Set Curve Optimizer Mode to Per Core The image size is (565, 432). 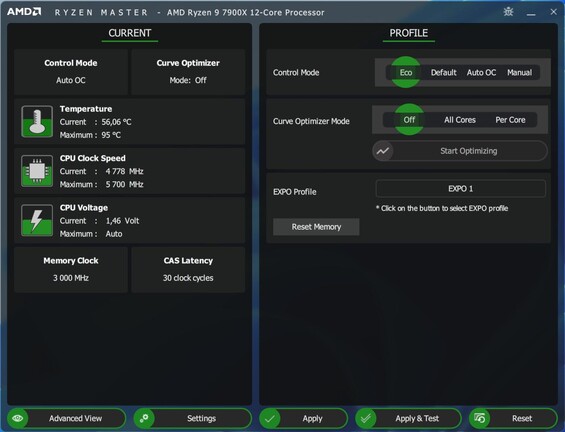[510, 120]
